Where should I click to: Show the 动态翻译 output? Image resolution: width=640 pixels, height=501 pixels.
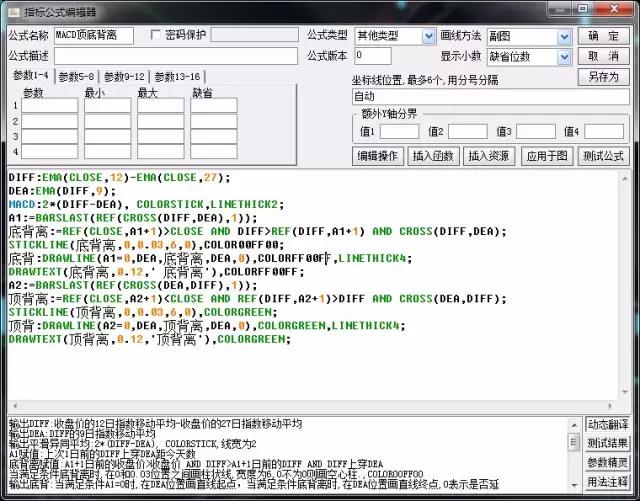click(608, 424)
